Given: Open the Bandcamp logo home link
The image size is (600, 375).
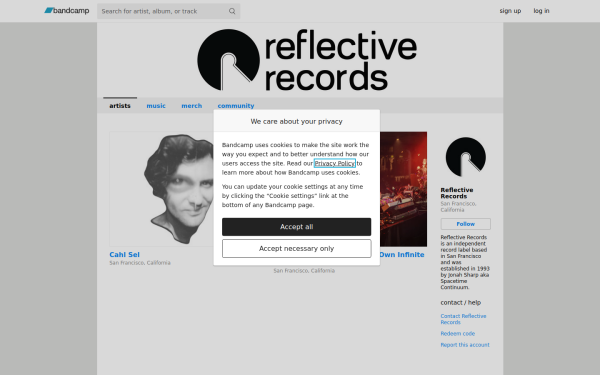Looking at the screenshot, I should [67, 11].
